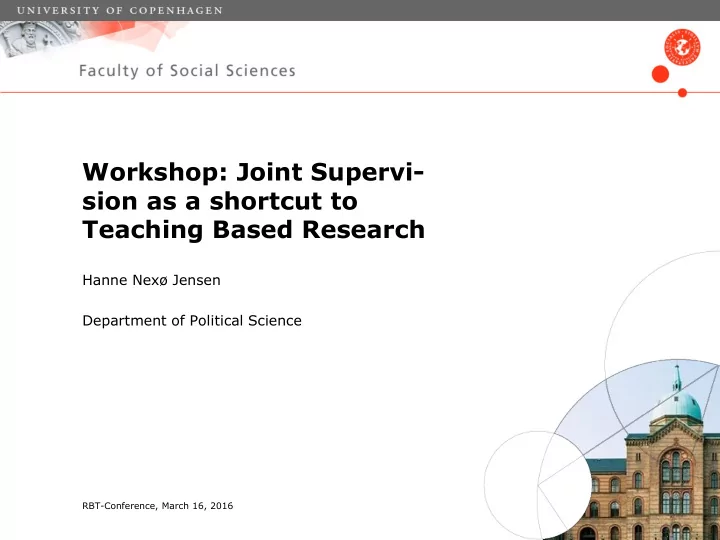Select the workshop title 'Joint Supervision' text
The height and width of the screenshot is (540, 720).
[253, 201]
